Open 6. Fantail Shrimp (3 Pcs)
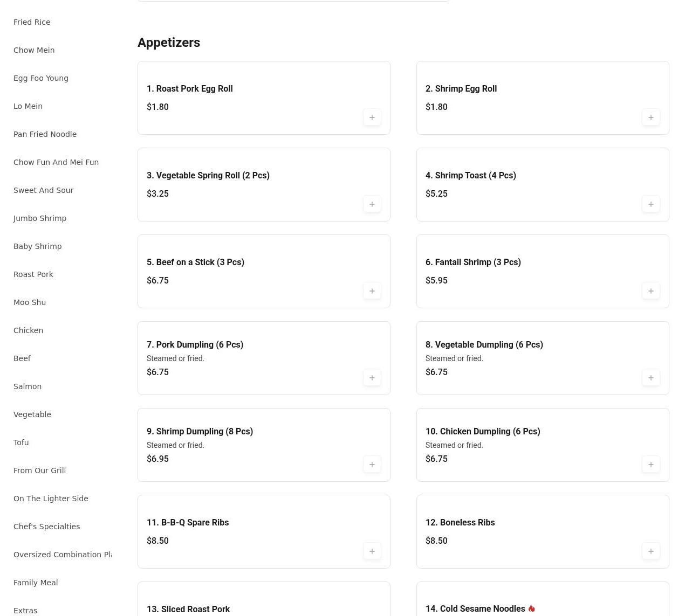The width and height of the screenshot is (685, 616). coord(543,271)
